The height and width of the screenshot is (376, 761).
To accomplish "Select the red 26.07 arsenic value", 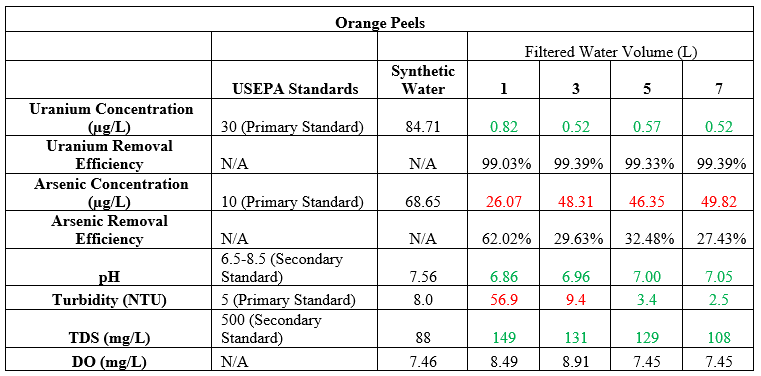I will [504, 202].
